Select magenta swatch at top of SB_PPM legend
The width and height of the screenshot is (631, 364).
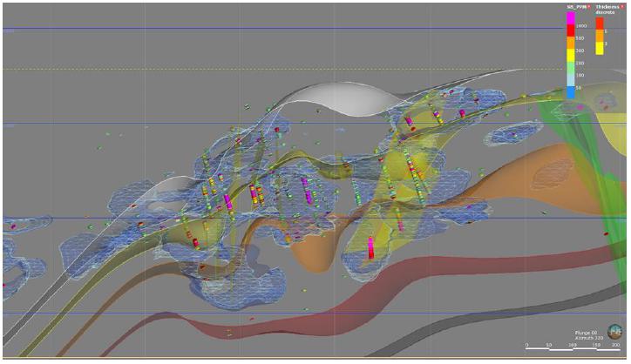click(x=570, y=16)
